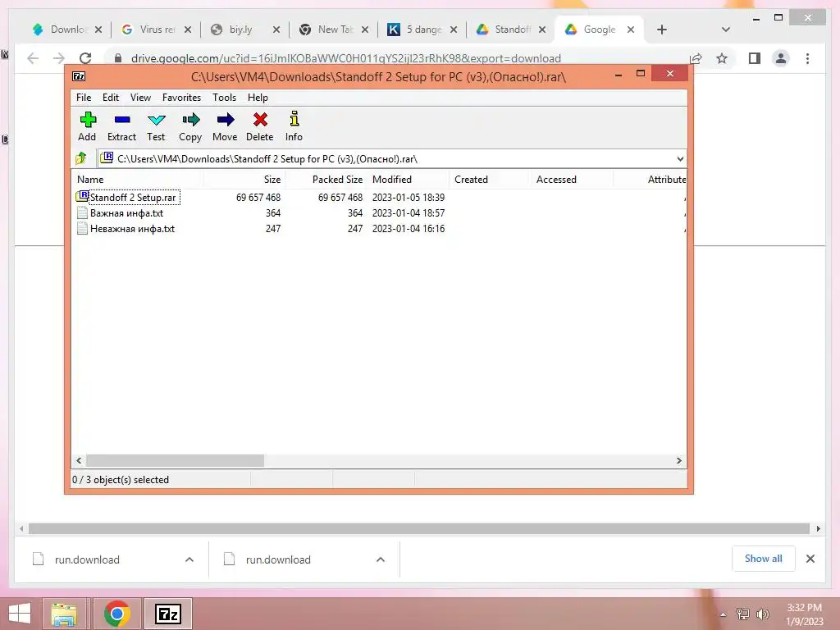The image size is (840, 630).
Task: Share this page icon in address bar
Action: pyautogui.click(x=696, y=58)
